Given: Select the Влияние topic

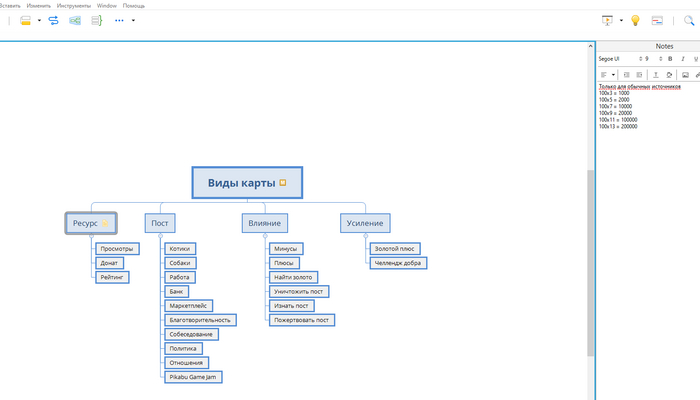Looking at the screenshot, I should (x=265, y=223).
